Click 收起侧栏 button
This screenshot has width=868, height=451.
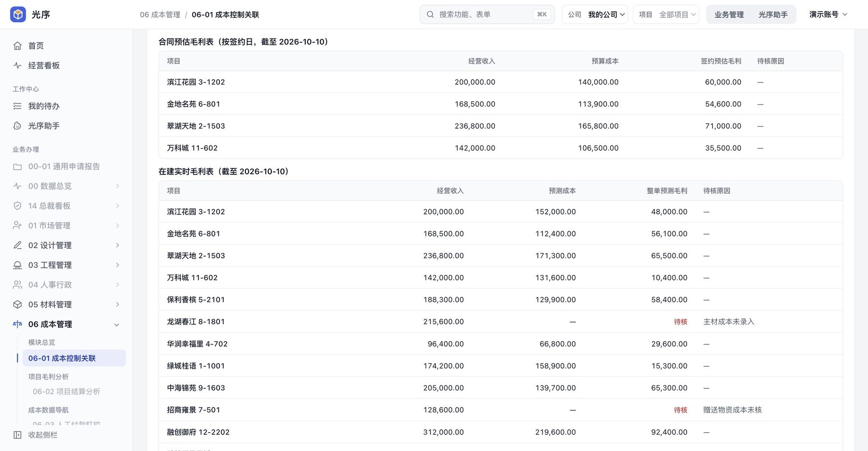click(x=35, y=435)
